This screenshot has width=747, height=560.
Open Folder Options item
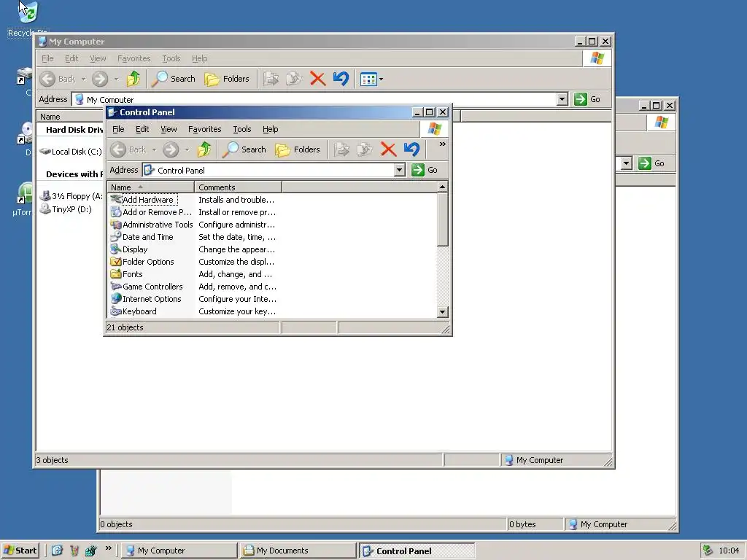(x=142, y=262)
